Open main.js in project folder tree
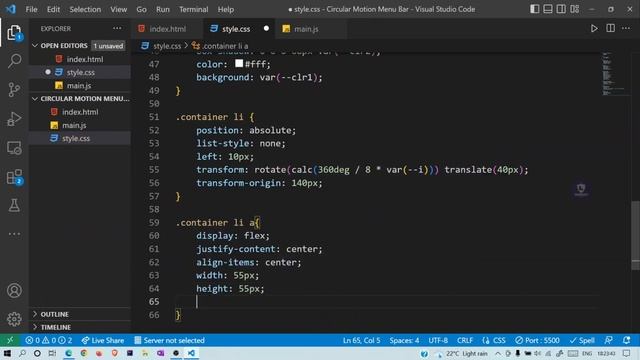The image size is (640, 360). point(80,125)
